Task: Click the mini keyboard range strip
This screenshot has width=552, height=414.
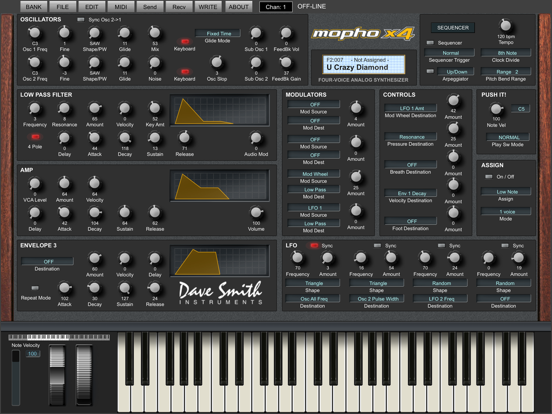Action: (59, 337)
